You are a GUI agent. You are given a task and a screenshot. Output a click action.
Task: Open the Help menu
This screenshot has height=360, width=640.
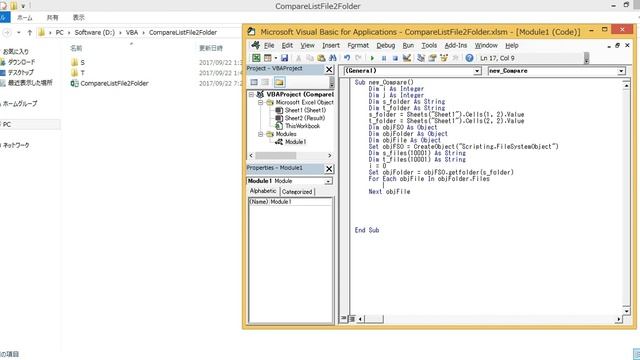(x=512, y=45)
